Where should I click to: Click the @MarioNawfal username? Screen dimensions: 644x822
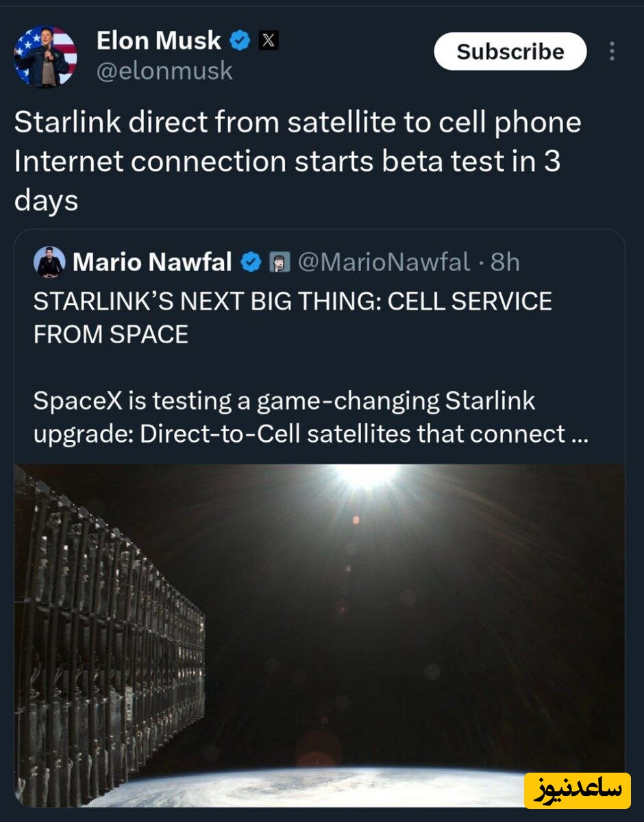tap(381, 261)
